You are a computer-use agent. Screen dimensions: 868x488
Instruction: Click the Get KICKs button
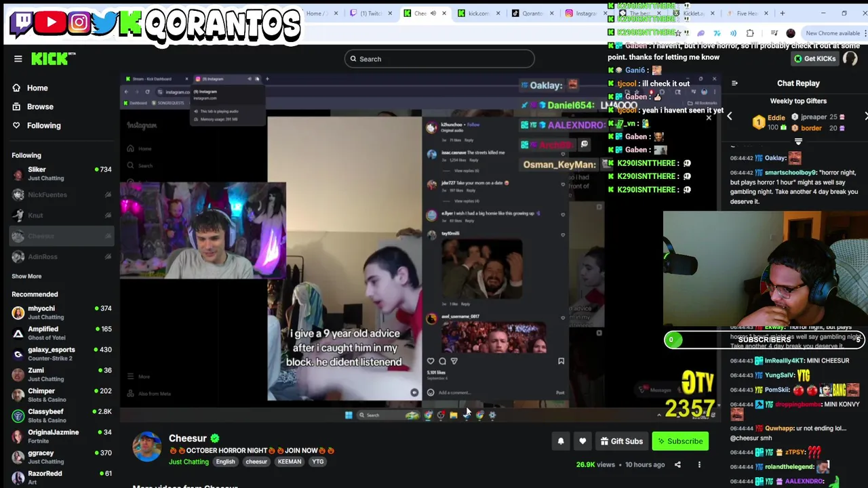click(815, 59)
